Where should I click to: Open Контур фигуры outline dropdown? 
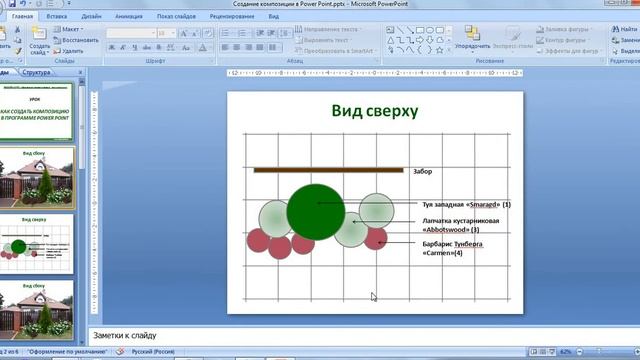(562, 40)
